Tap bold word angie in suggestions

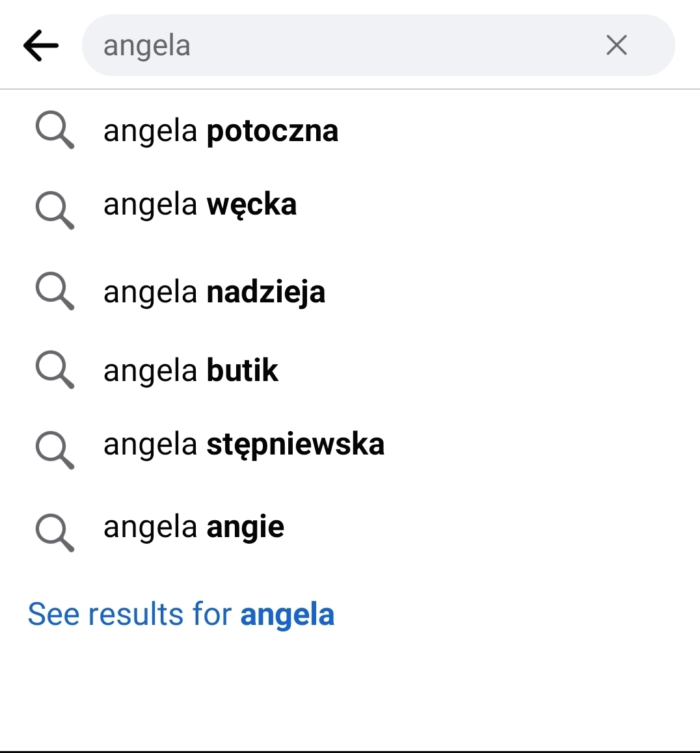245,527
